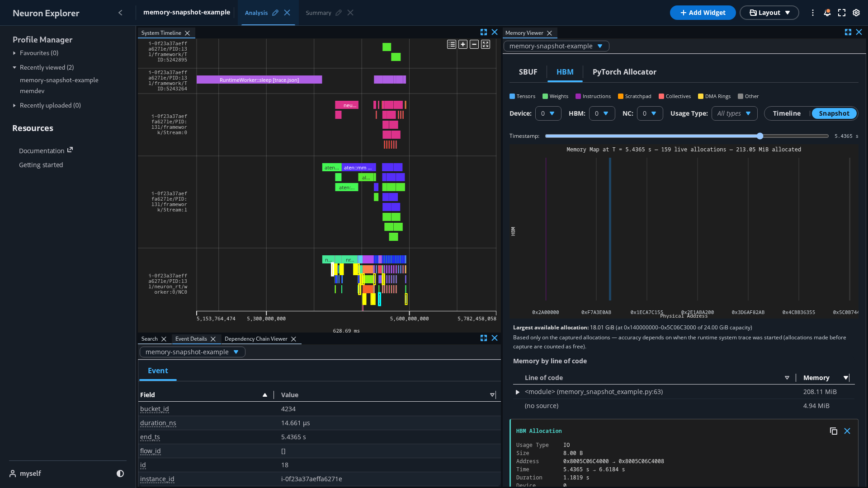Select the RuntimeWorker::sleep timeline event

click(259, 80)
